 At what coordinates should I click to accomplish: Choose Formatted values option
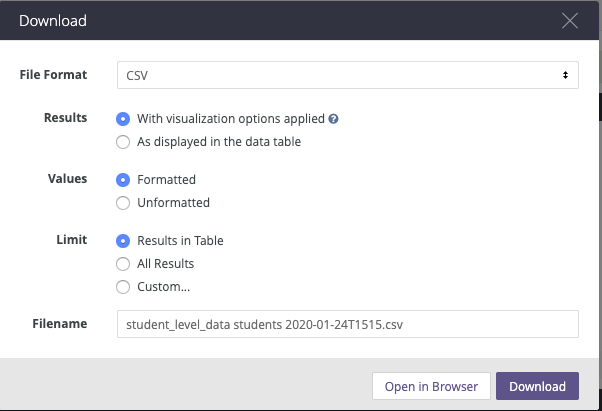(x=123, y=180)
